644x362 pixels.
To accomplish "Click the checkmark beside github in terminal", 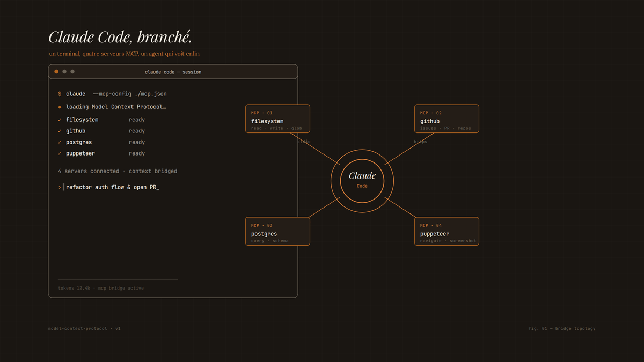I will (x=60, y=131).
